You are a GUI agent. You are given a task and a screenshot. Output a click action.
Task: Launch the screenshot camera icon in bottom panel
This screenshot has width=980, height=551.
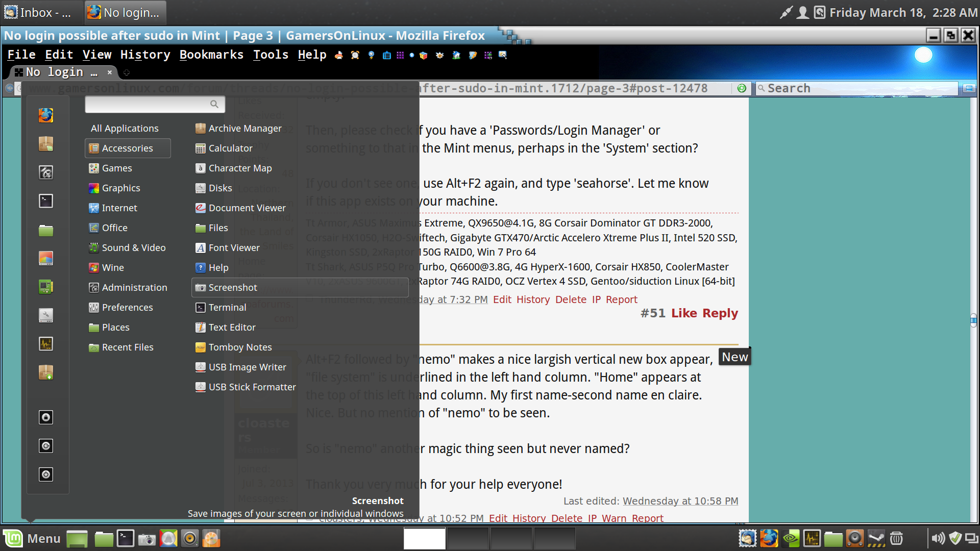(x=147, y=539)
